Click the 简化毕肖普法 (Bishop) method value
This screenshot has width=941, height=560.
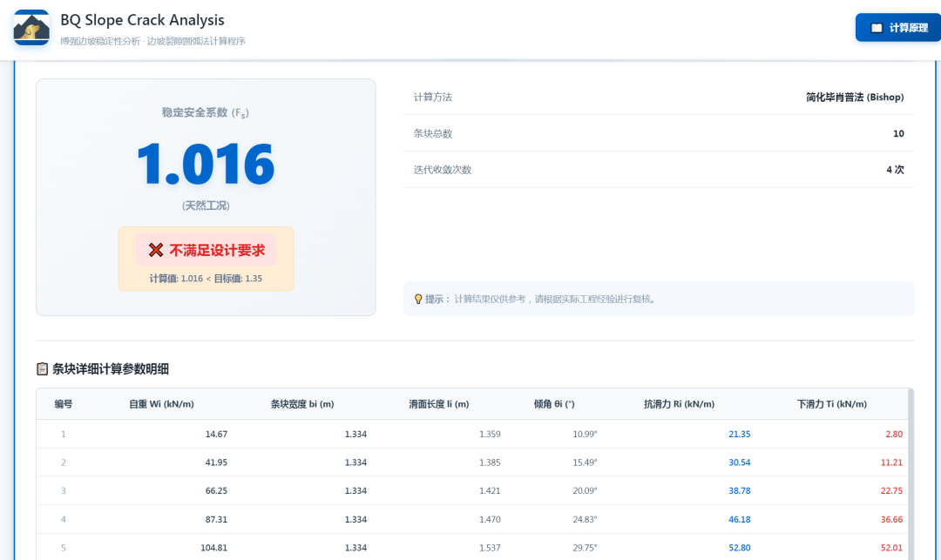855,98
